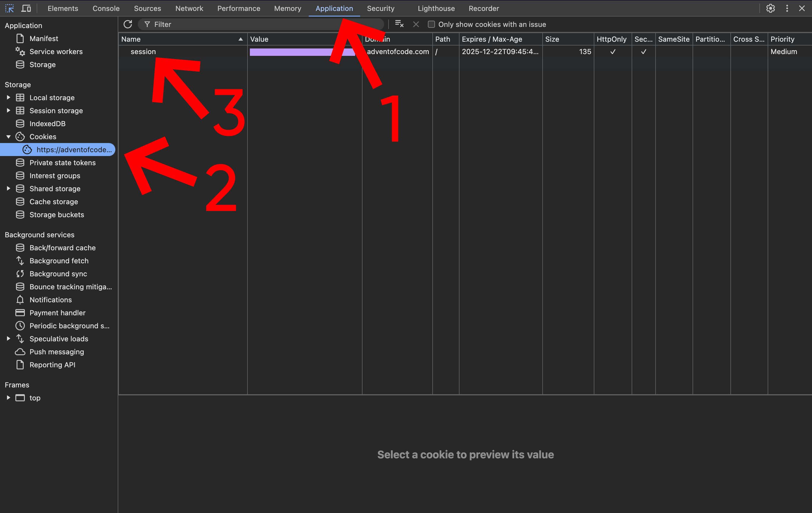Open Background sync service
Image resolution: width=812 pixels, height=513 pixels.
tap(58, 274)
